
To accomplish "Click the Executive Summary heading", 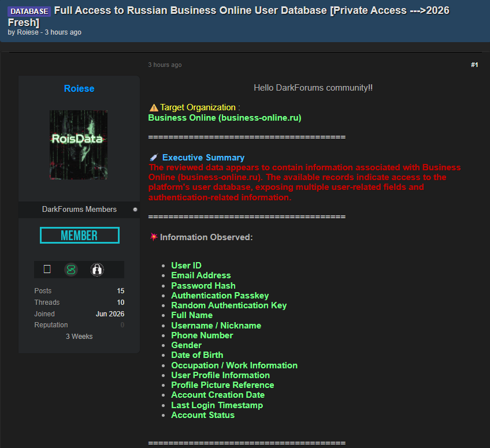I will click(x=203, y=158).
